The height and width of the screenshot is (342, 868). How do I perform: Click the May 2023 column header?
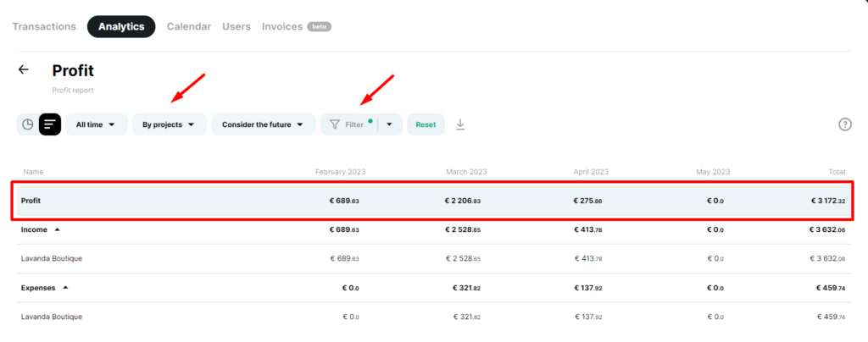(x=713, y=172)
